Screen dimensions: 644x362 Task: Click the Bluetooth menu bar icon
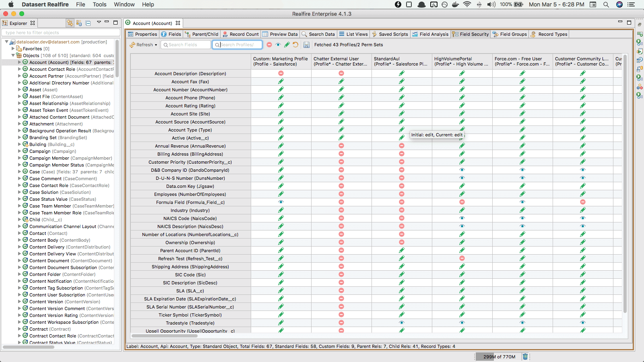[479, 4]
